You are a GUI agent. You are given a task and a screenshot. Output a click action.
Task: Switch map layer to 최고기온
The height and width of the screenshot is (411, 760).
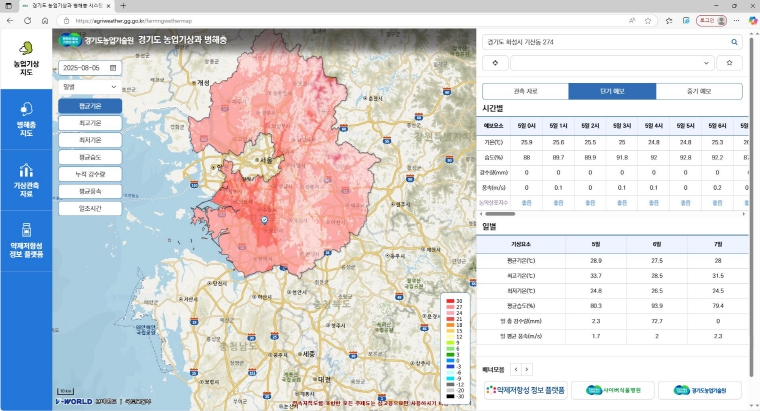point(91,123)
